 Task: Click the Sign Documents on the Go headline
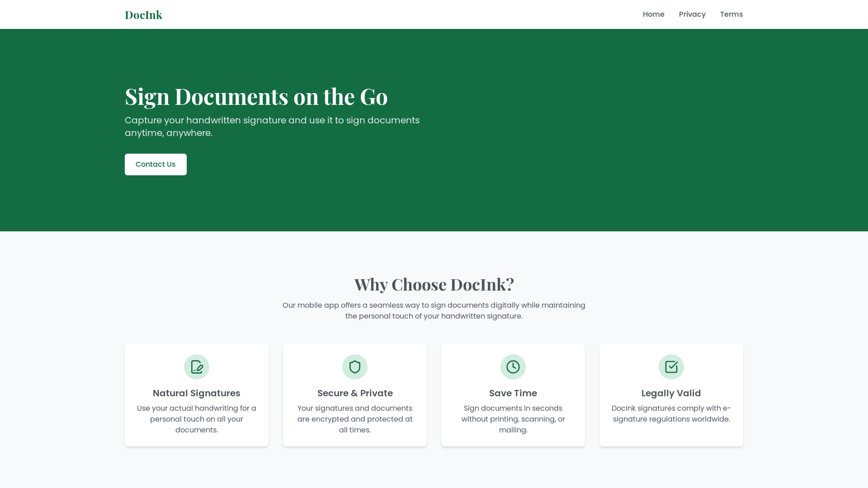click(x=256, y=96)
